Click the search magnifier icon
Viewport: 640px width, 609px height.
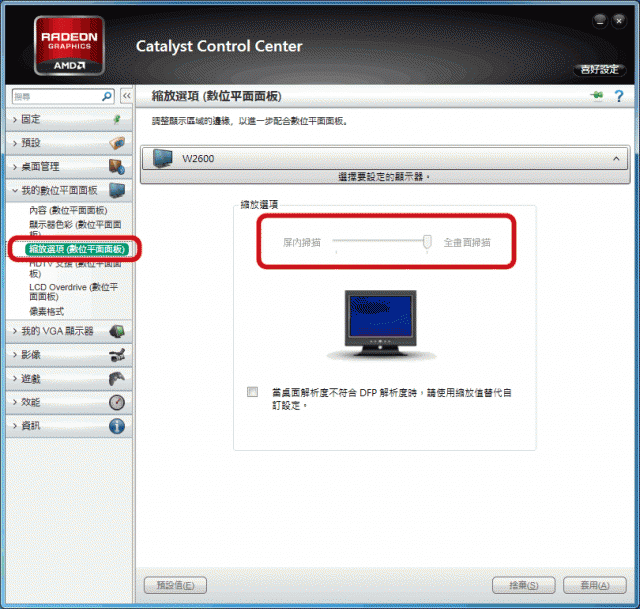(x=107, y=96)
